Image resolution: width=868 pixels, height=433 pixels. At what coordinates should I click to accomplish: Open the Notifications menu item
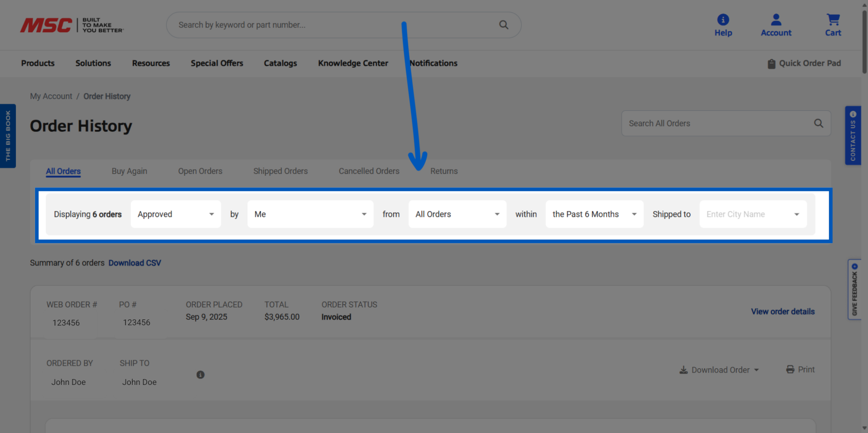(x=433, y=63)
